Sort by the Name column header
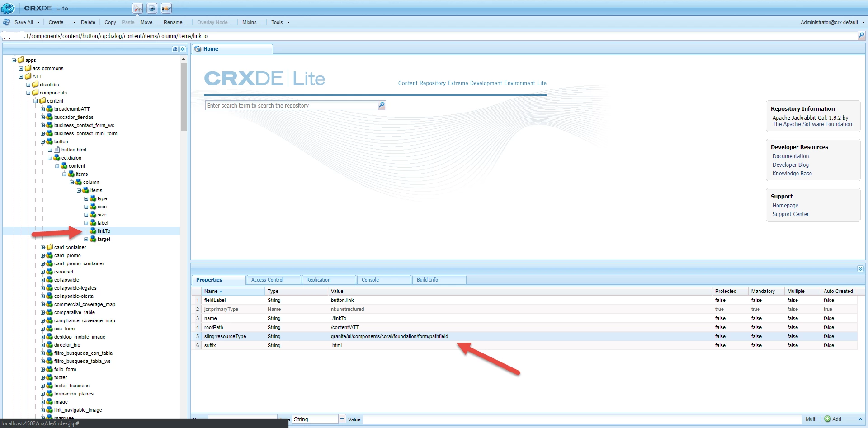 (233, 291)
